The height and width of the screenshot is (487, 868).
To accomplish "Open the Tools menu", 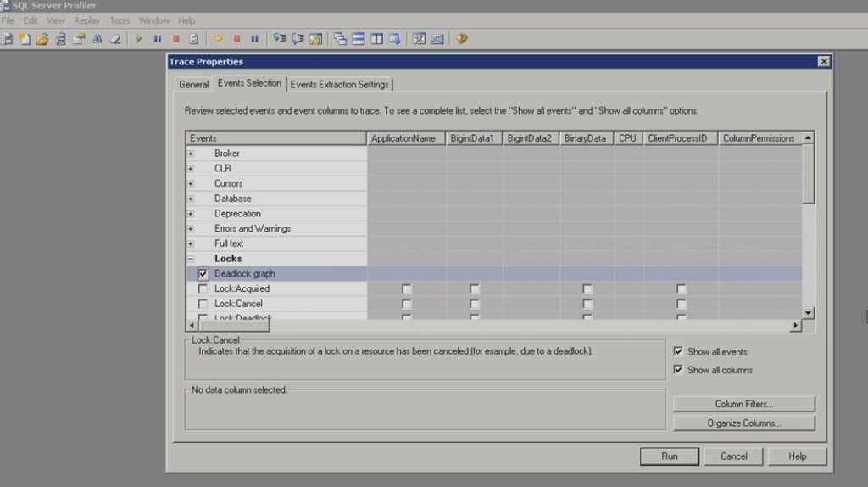I will (x=120, y=20).
